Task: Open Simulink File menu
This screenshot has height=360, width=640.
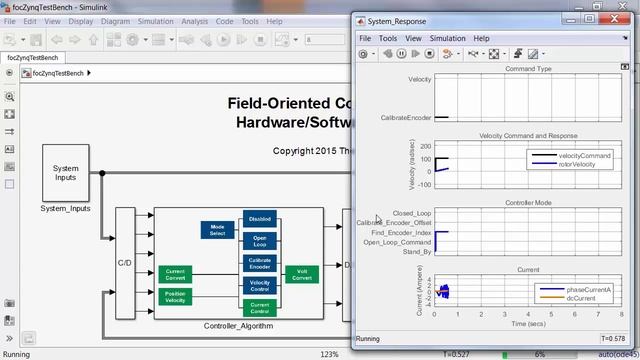Action: (9, 21)
